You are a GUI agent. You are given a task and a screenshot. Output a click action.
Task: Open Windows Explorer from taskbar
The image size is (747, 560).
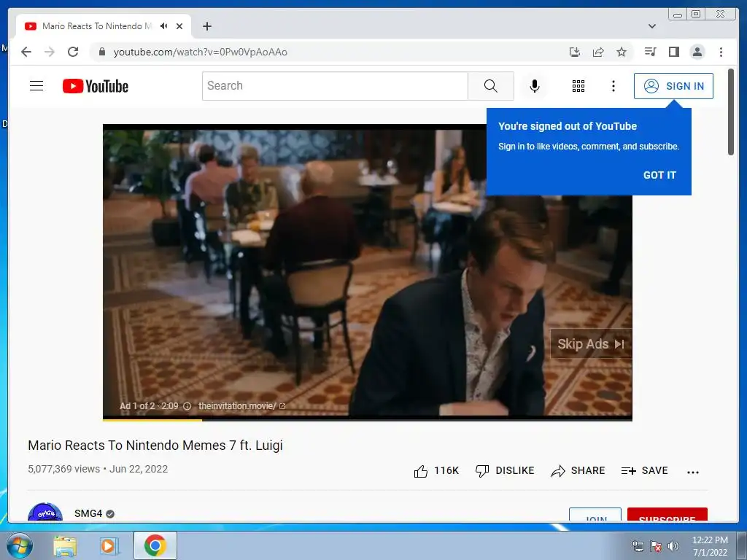tap(65, 545)
